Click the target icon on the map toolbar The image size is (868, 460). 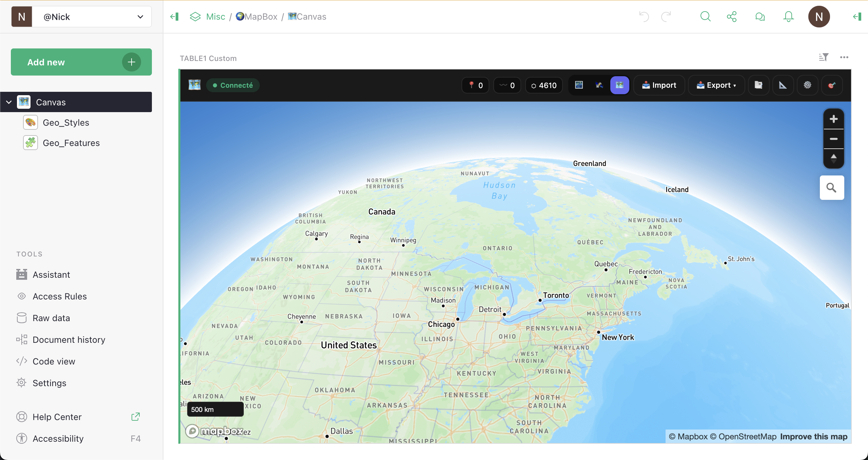(832, 85)
